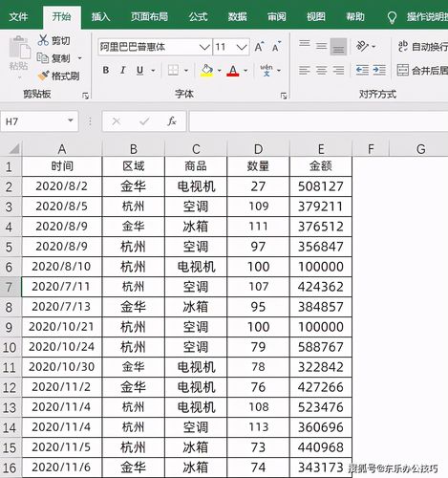Open the fill color dropdown arrow
Image resolution: width=448 pixels, height=478 pixels.
pos(220,71)
